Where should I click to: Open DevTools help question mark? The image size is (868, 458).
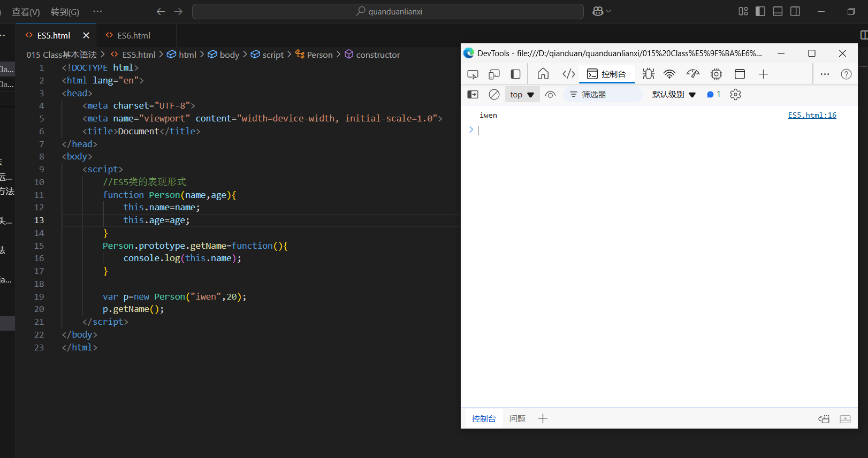coord(846,74)
